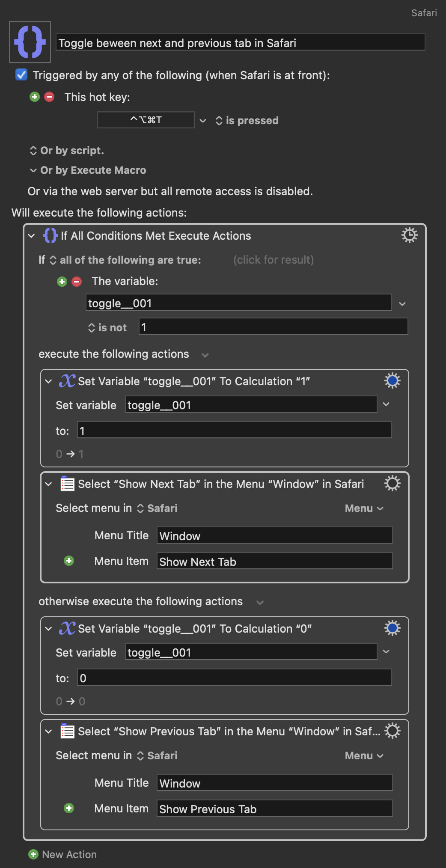Click 'Safari' macro group label
The width and height of the screenshot is (446, 868).
point(424,13)
